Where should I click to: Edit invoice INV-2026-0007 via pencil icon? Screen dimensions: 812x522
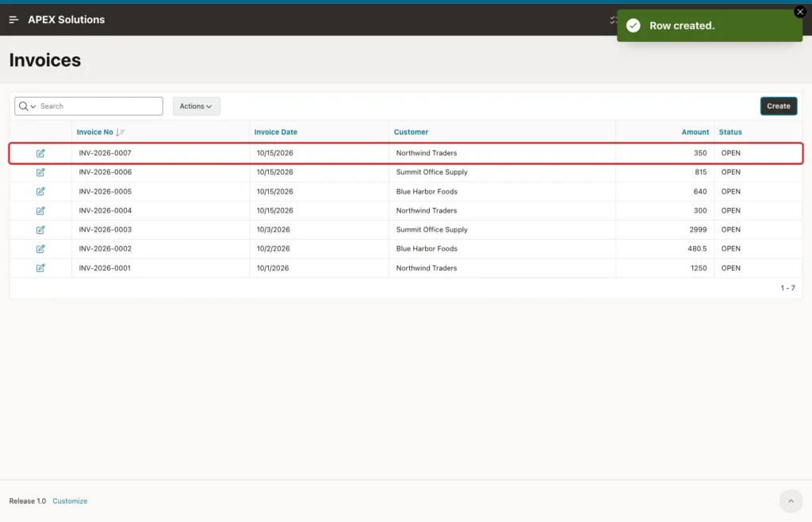point(40,153)
